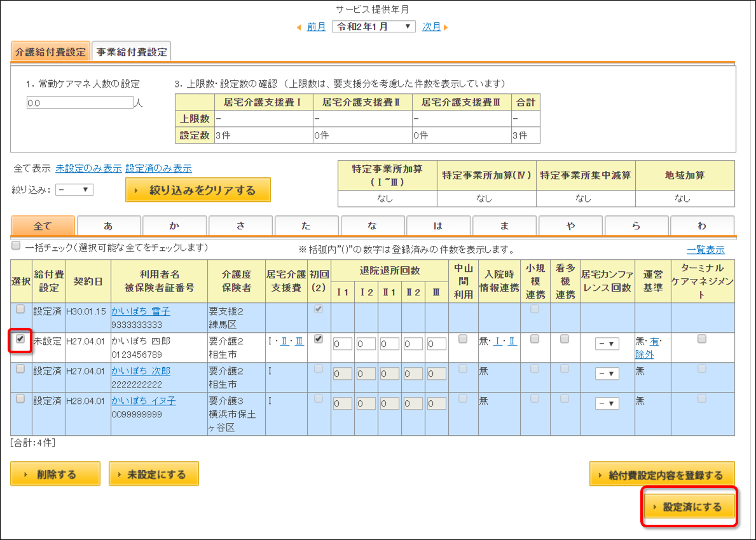This screenshot has width=756, height=540.
Task: Check selection box for かいぽち イヌ子 row
Action: pos(20,399)
